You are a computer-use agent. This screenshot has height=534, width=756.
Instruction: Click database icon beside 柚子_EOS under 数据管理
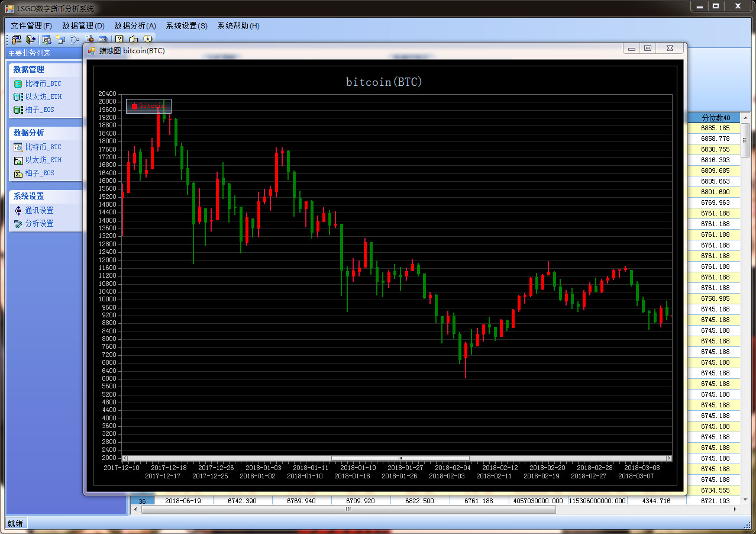pos(18,110)
